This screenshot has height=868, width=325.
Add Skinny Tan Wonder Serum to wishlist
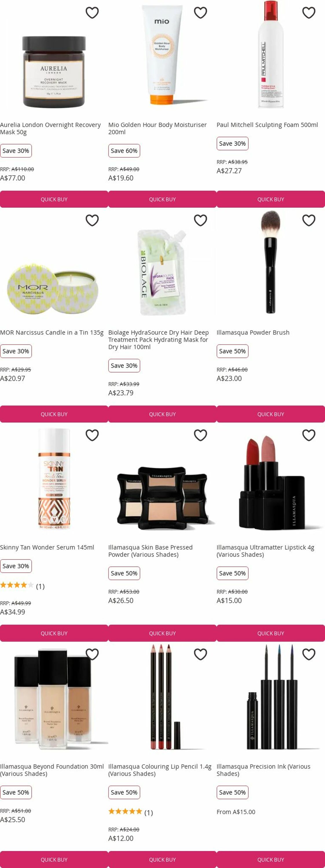[x=92, y=435]
